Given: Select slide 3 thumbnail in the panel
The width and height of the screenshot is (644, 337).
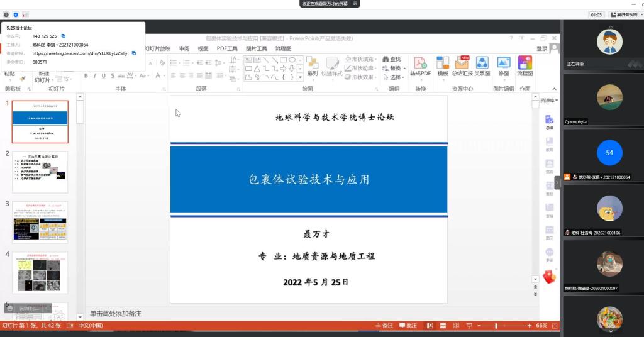Looking at the screenshot, I should [x=40, y=222].
